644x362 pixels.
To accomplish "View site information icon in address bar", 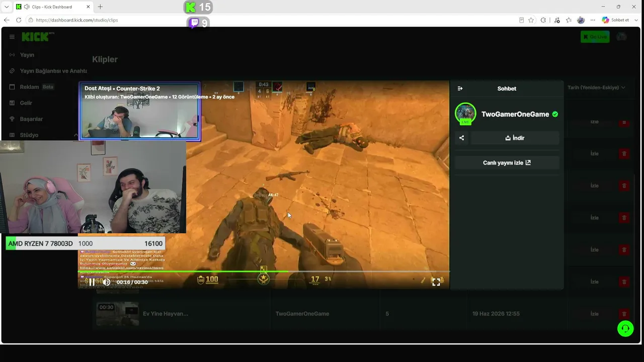I will pos(31,20).
